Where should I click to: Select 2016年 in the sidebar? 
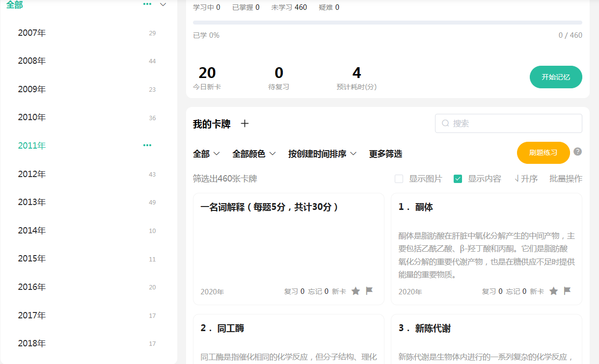pos(32,287)
